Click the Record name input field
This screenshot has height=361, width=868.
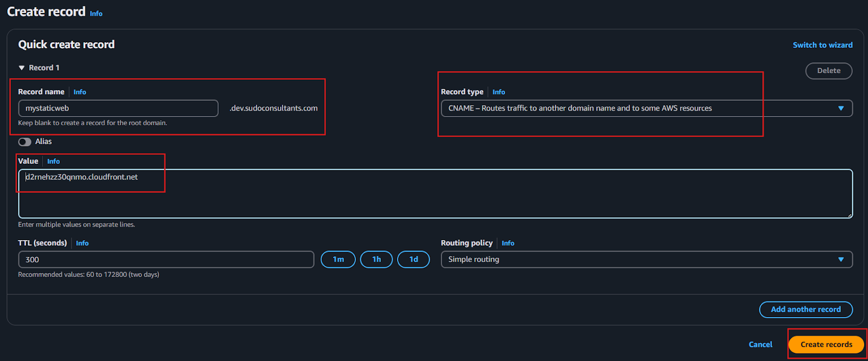click(118, 108)
